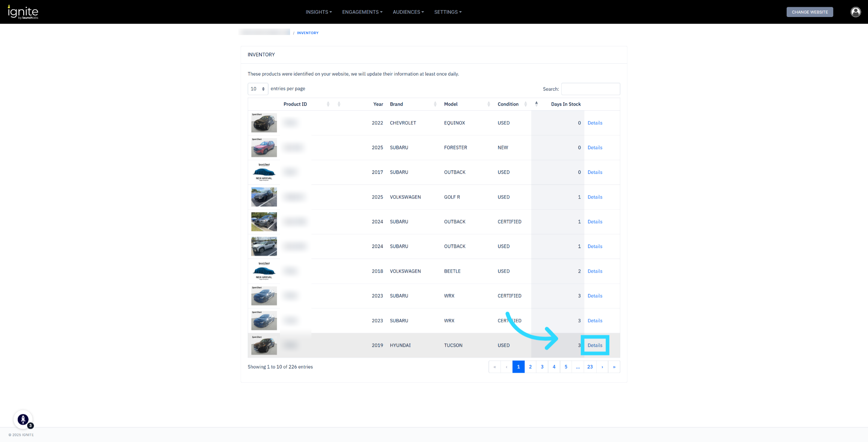Go to next page using single chevron
868x442 pixels.
point(602,367)
